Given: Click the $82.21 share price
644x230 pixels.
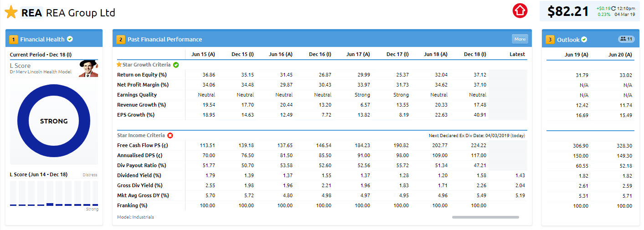Looking at the screenshot, I should (568, 11).
